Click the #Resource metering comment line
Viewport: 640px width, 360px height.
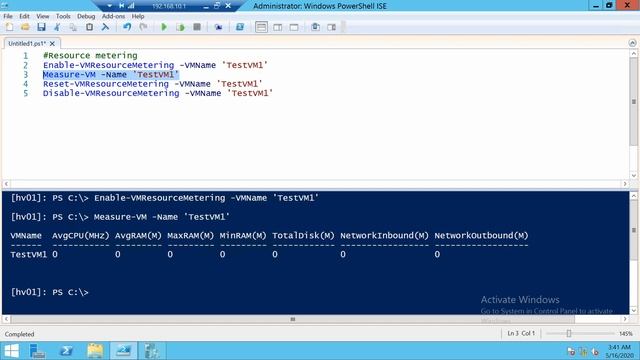coord(90,56)
